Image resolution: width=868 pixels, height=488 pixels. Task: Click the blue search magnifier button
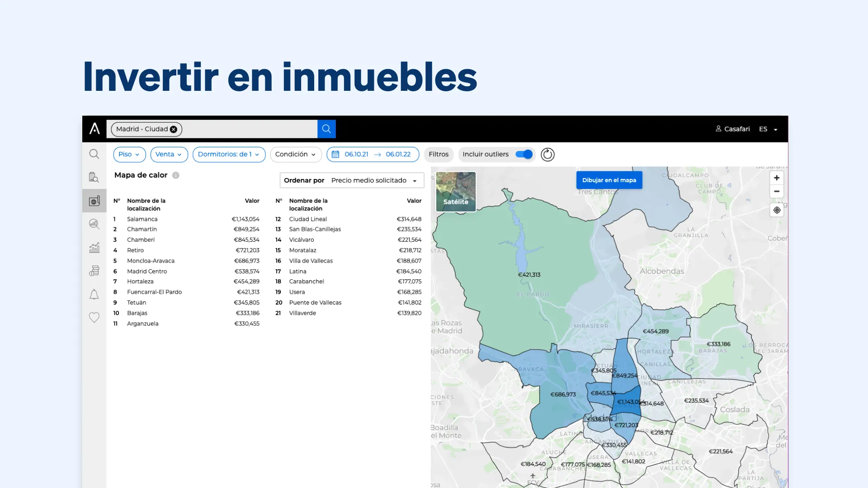pyautogui.click(x=326, y=129)
